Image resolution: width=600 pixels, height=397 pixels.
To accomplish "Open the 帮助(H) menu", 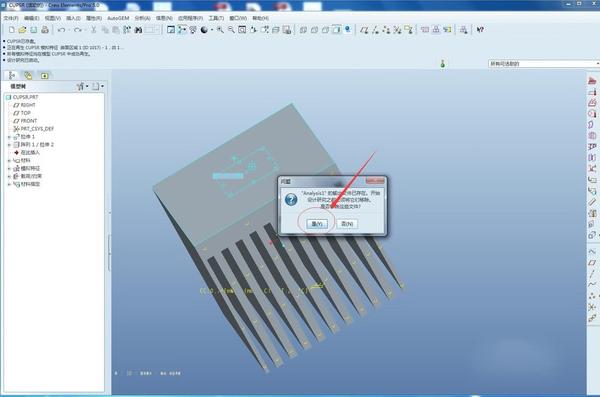I will (x=260, y=18).
